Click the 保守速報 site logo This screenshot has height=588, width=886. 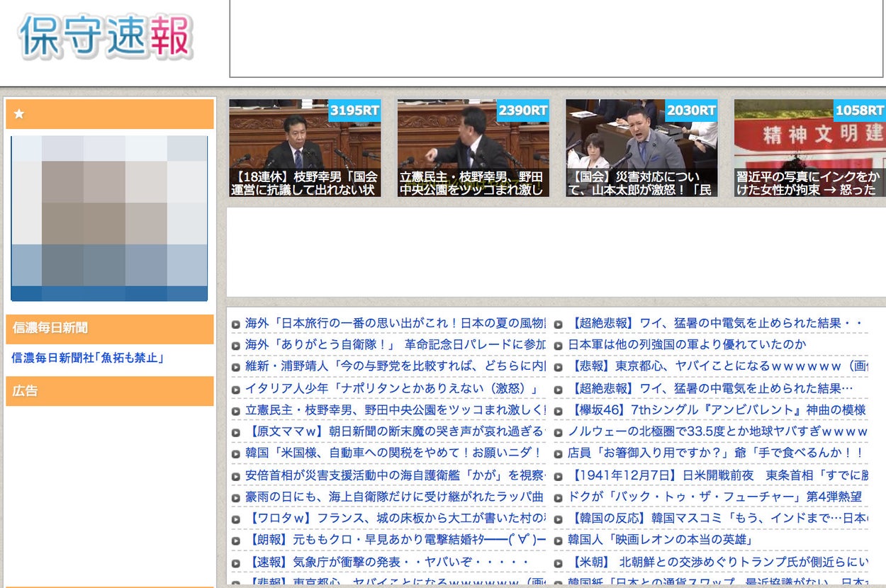click(x=106, y=36)
